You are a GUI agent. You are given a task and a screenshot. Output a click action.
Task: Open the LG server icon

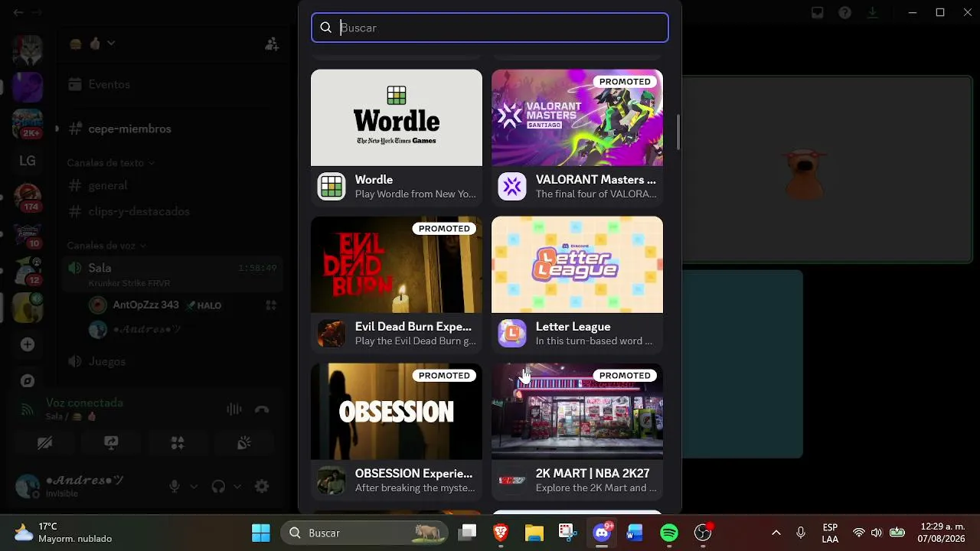[x=28, y=161]
